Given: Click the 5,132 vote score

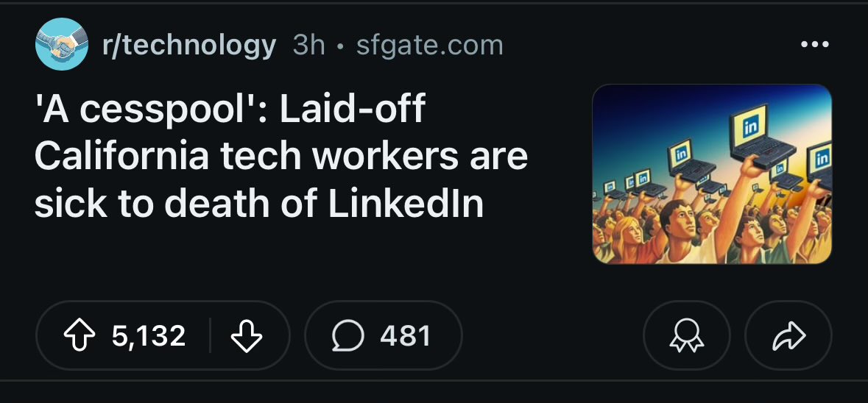Looking at the screenshot, I should click(149, 336).
